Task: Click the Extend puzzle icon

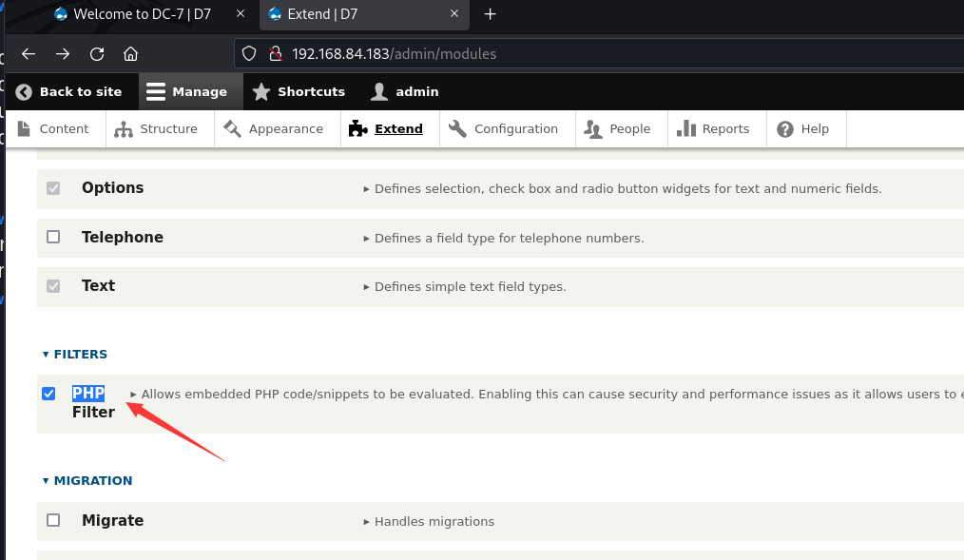Action: point(357,128)
